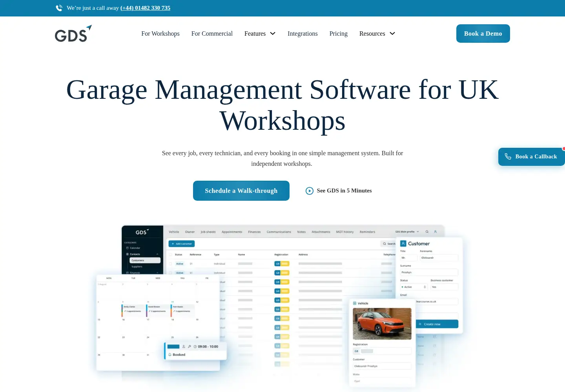Call the (+44) 01482 330 735 link

point(145,8)
